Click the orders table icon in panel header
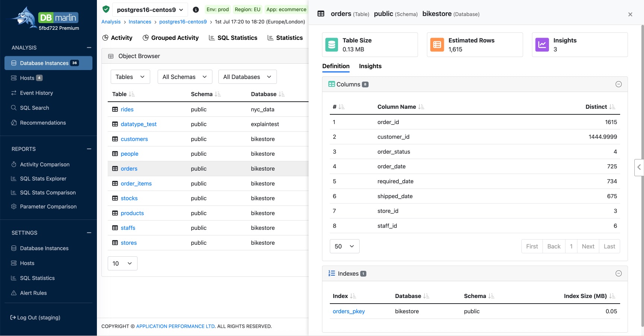The width and height of the screenshot is (644, 336). tap(321, 14)
